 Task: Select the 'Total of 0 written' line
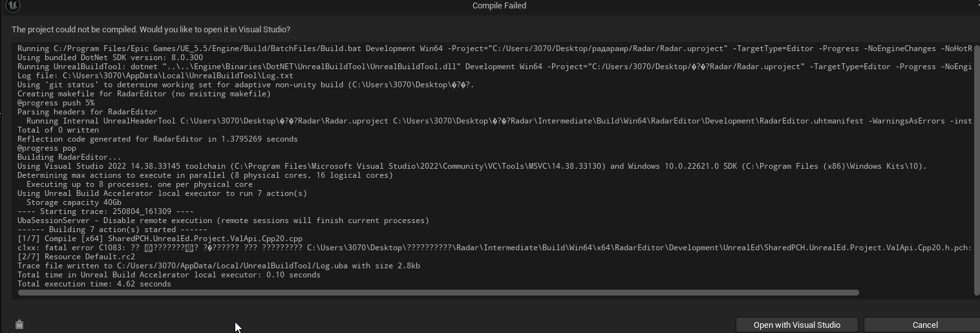pos(58,130)
